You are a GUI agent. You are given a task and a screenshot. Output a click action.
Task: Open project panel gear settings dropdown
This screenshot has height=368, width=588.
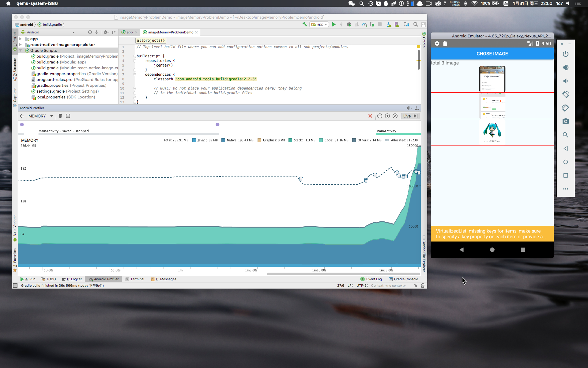pos(106,32)
